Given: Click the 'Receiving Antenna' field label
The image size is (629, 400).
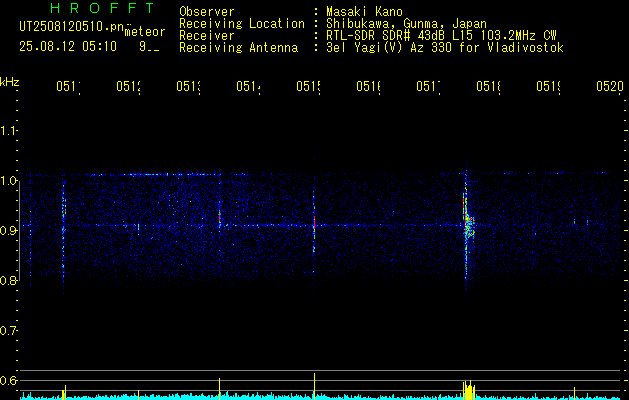Looking at the screenshot, I should tap(239, 48).
